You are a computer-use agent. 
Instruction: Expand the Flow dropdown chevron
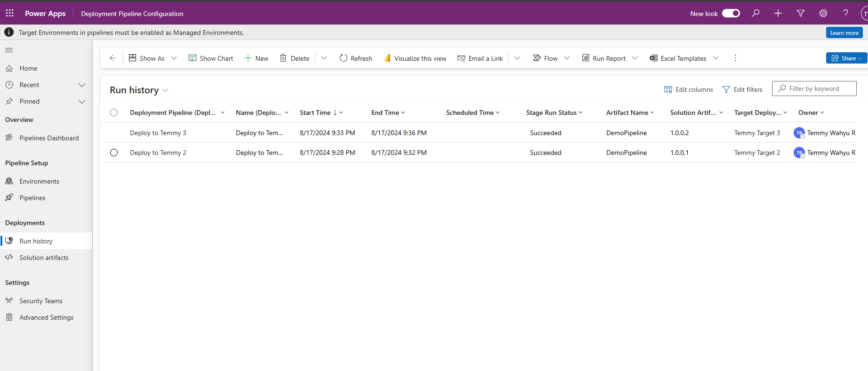[x=567, y=58]
